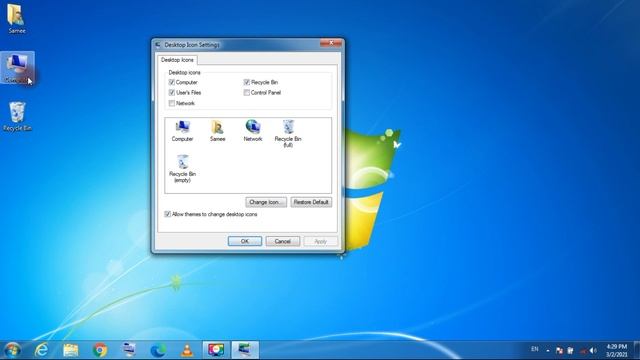Open the clock showing 4:29 PM
This screenshot has width=640, height=360.
[616, 350]
